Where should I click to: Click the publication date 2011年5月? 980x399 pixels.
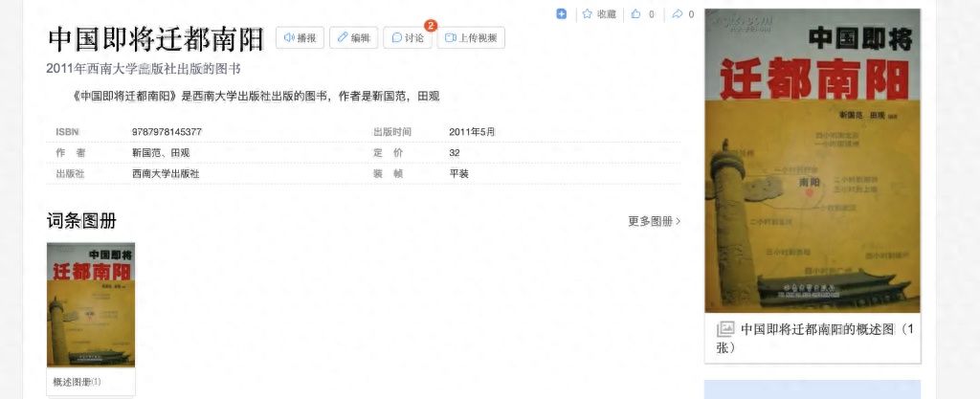[472, 132]
